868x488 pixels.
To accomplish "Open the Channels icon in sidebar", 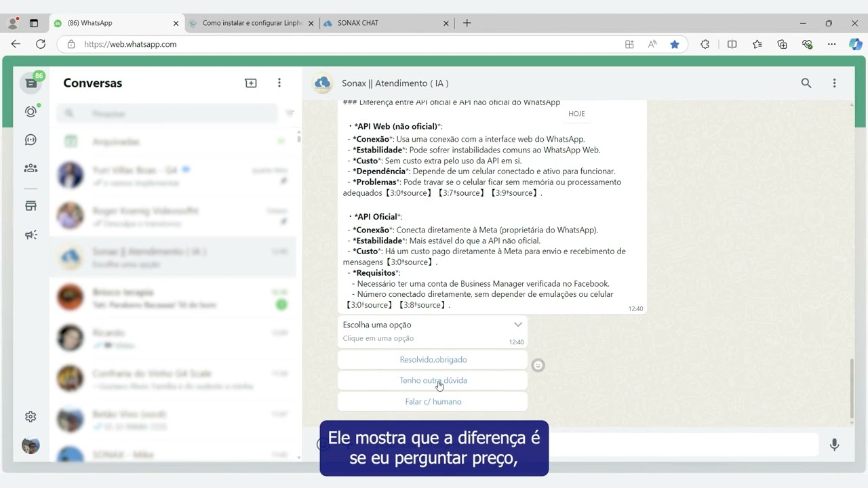I will coord(31,140).
